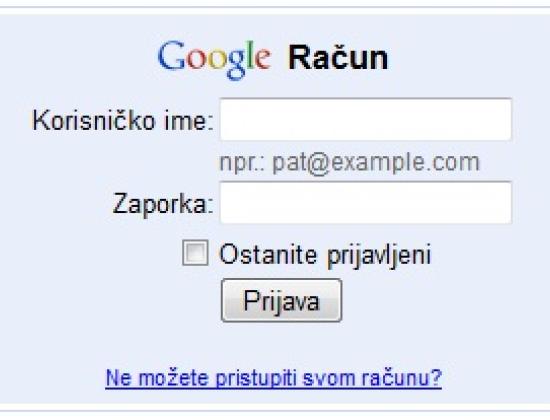Click the separator line above login panel

(275, 7)
